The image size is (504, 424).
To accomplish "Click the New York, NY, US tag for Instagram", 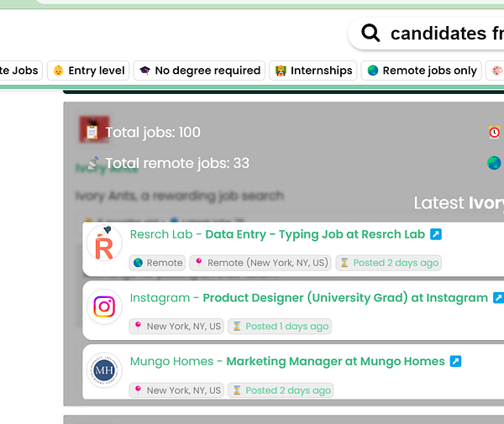I will click(x=176, y=327).
